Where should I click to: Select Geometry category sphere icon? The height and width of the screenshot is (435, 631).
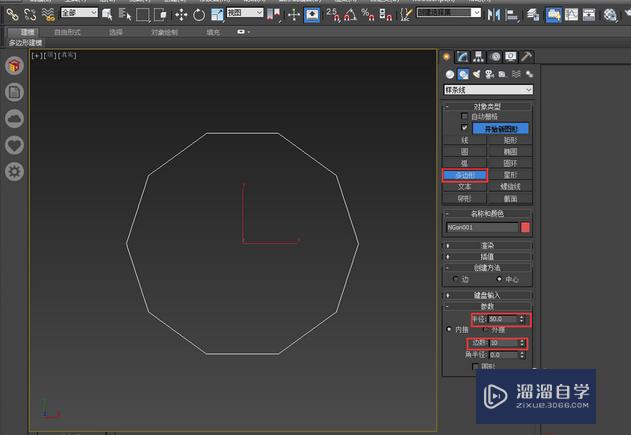click(x=450, y=74)
